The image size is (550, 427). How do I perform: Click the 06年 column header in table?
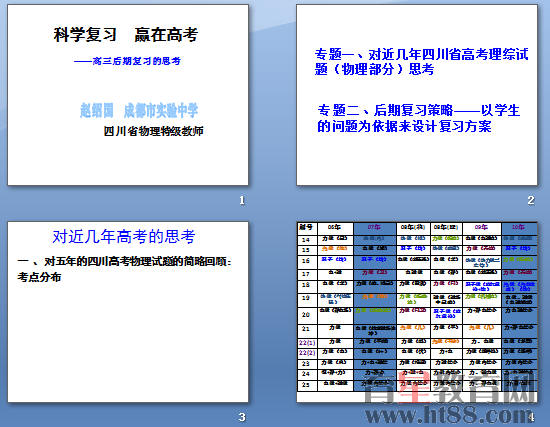pyautogui.click(x=335, y=228)
